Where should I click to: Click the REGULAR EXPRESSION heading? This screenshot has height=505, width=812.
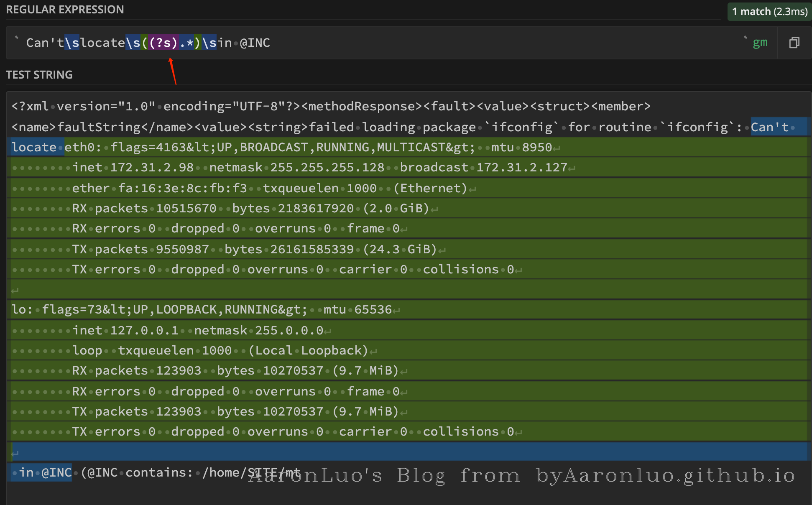pos(65,10)
